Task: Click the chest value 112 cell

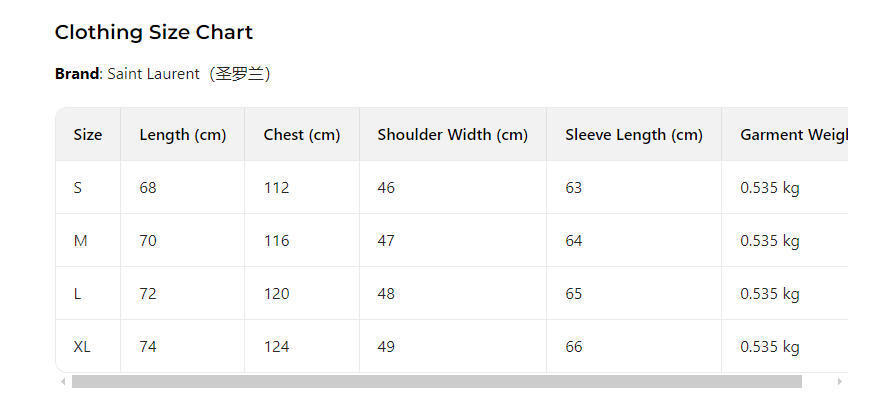Action: (x=276, y=188)
